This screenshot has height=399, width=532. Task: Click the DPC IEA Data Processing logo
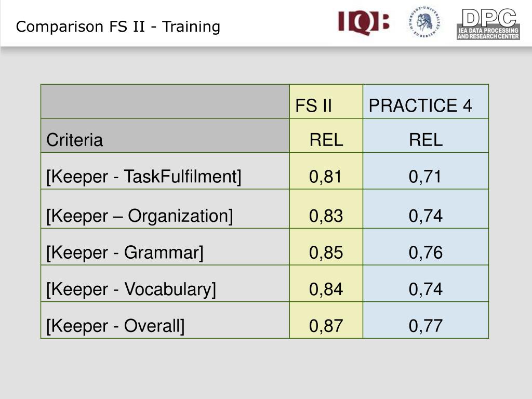coord(488,24)
